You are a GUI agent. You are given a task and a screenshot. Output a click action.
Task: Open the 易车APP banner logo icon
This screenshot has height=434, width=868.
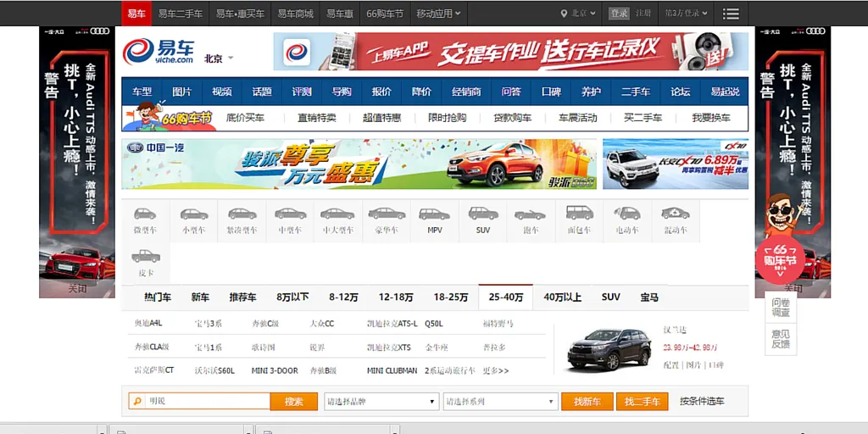[298, 52]
